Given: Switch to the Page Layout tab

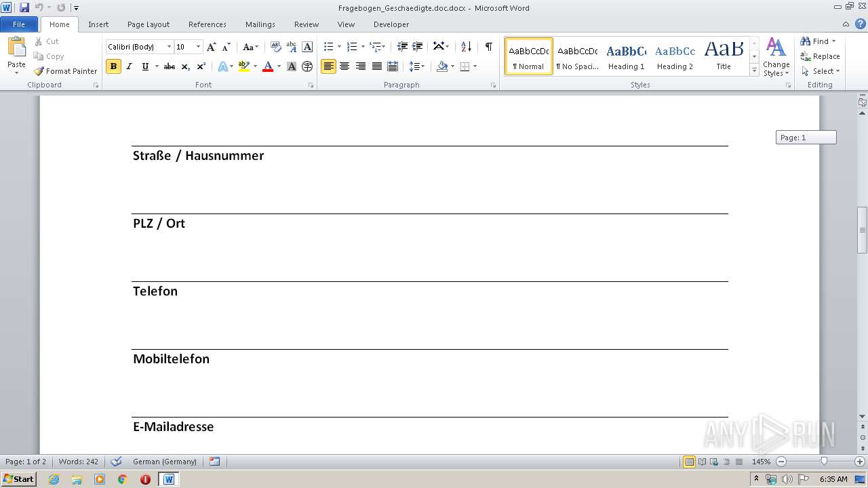Looking at the screenshot, I should pyautogui.click(x=149, y=24).
